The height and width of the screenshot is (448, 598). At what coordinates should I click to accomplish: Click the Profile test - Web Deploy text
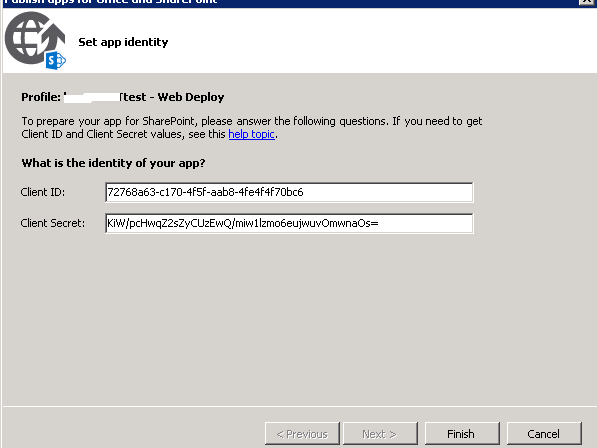pyautogui.click(x=123, y=97)
